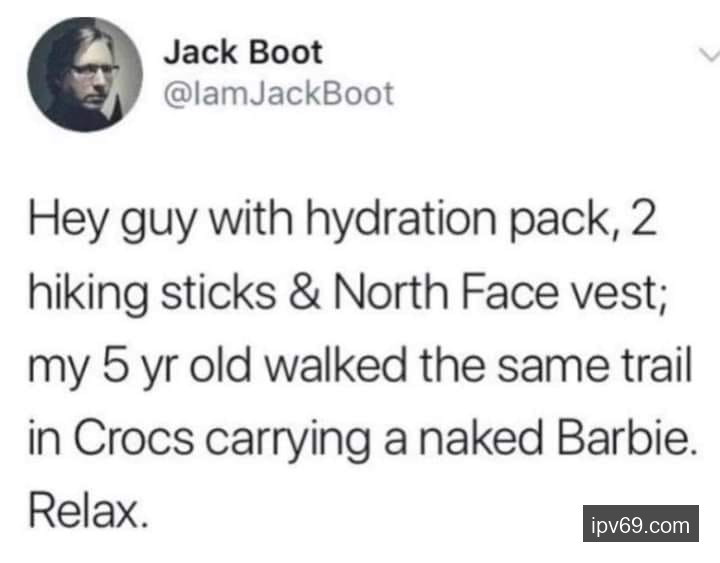
Task: Click the word "walked" in the tweet
Action: point(335,365)
